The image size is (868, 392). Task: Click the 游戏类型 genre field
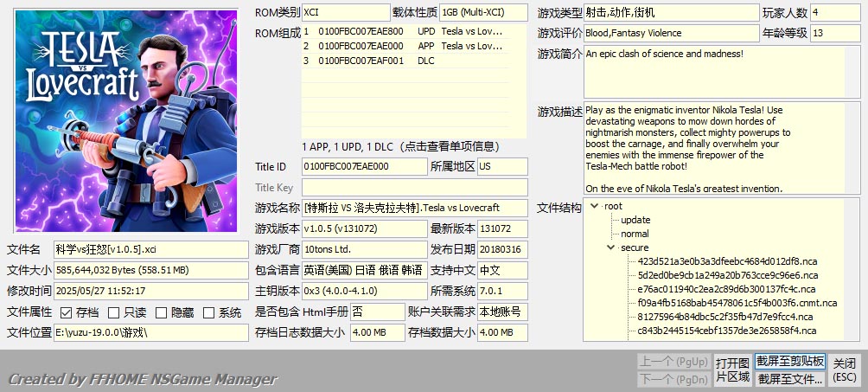672,12
